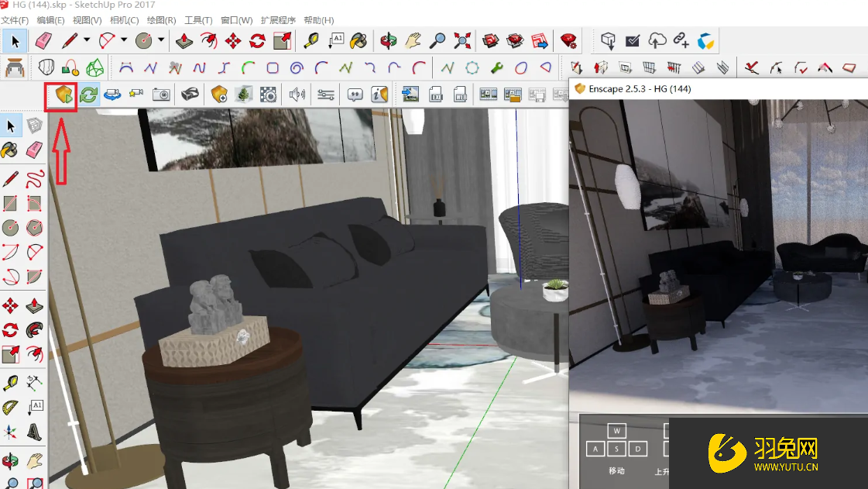This screenshot has height=489, width=868.
Task: Choose the Move tool in top toolbar
Action: [233, 40]
